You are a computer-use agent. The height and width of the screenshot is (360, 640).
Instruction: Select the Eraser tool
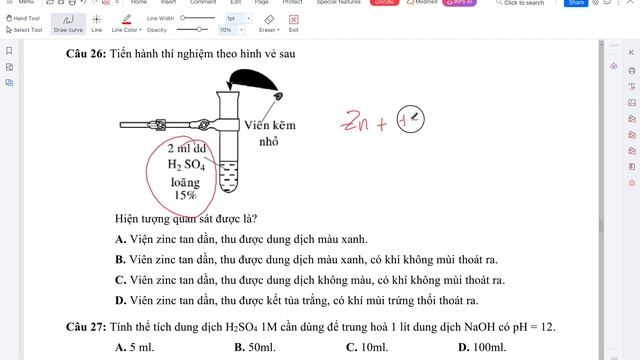coord(269,24)
